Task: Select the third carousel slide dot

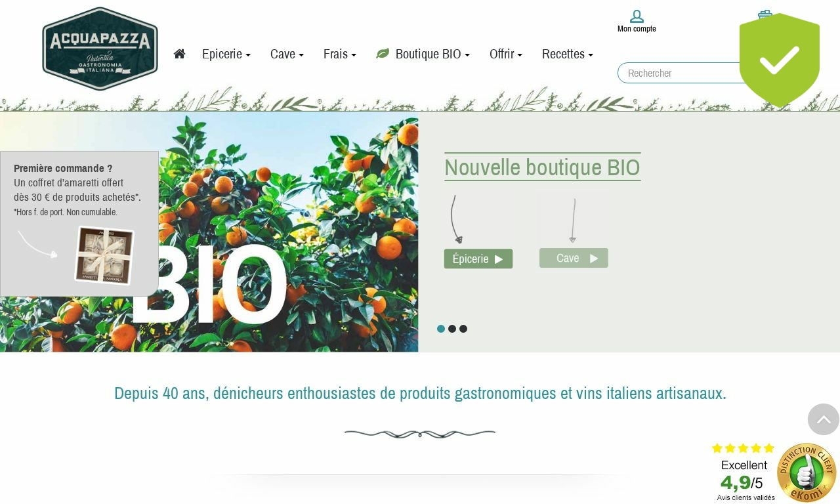Action: (463, 329)
